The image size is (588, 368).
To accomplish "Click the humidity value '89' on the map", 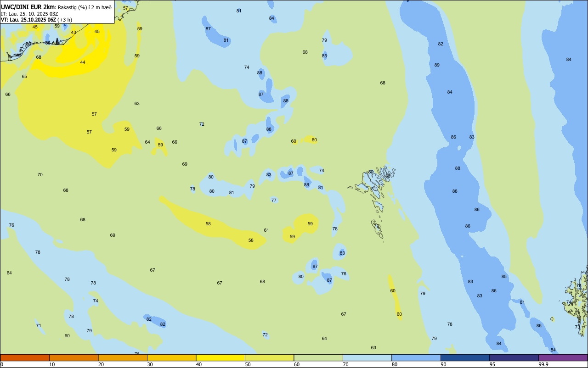I will click(x=437, y=65).
